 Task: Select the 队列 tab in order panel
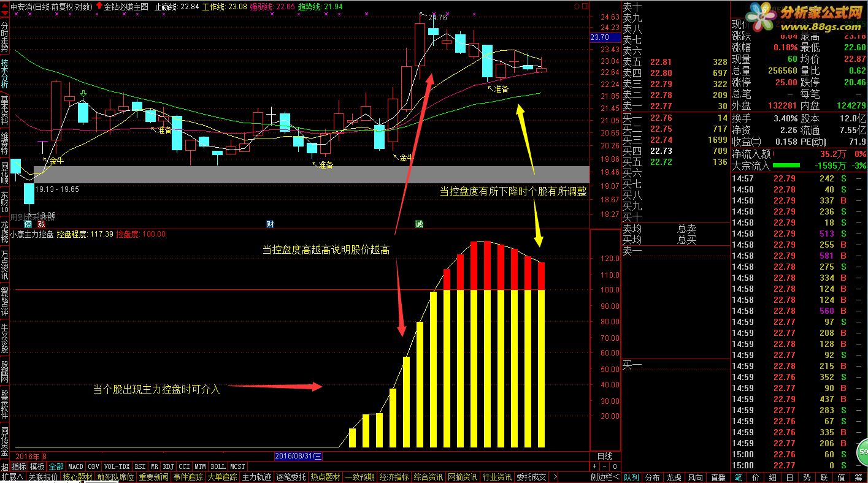[x=632, y=477]
